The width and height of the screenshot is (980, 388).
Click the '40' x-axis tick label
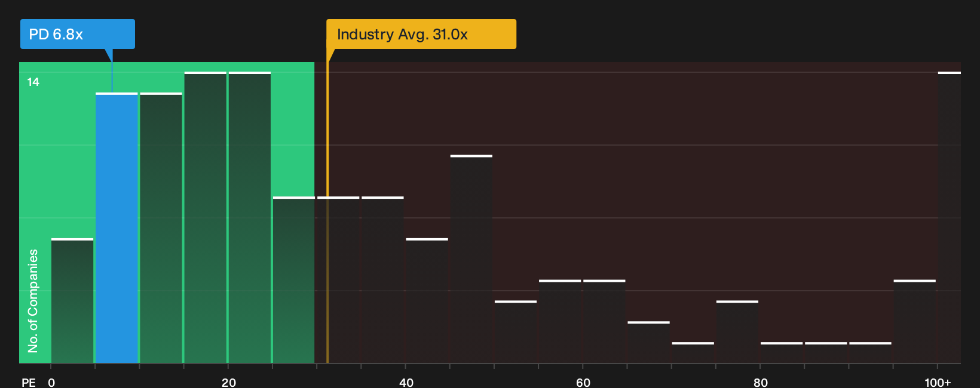coord(406,382)
